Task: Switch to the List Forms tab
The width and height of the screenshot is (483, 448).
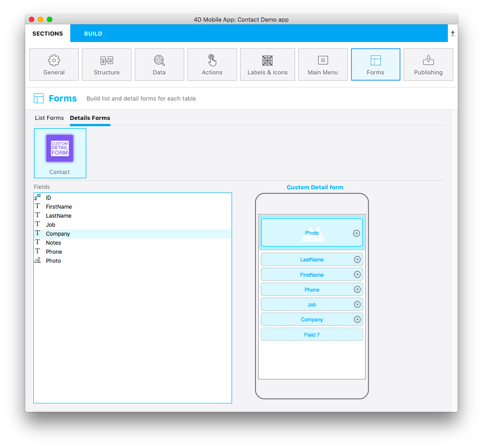Action: pos(49,118)
